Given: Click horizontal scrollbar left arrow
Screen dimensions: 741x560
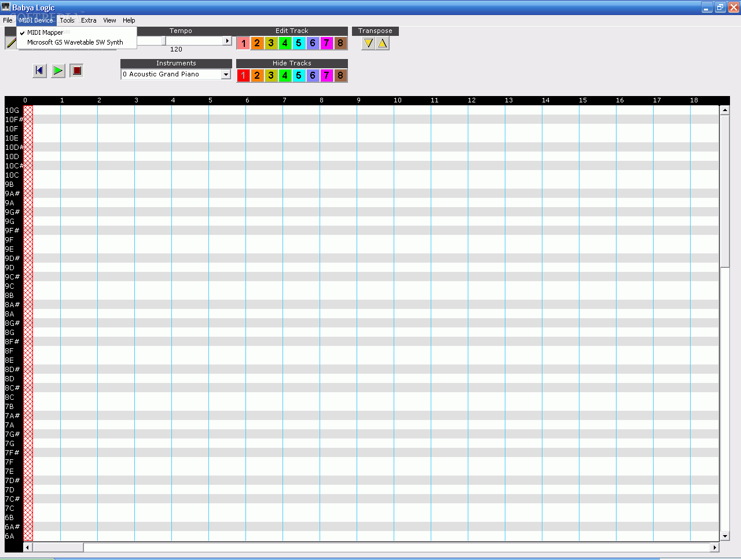Looking at the screenshot, I should pos(27,547).
